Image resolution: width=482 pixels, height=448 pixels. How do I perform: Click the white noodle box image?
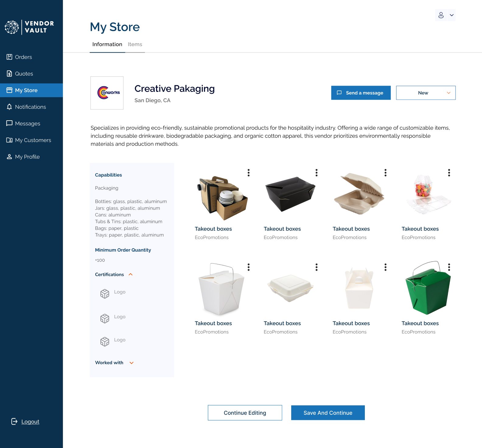click(222, 289)
